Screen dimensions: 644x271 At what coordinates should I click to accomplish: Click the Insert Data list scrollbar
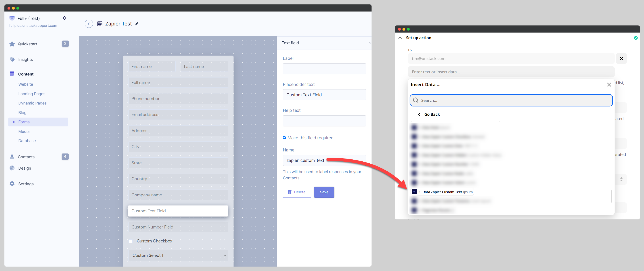[612, 196]
